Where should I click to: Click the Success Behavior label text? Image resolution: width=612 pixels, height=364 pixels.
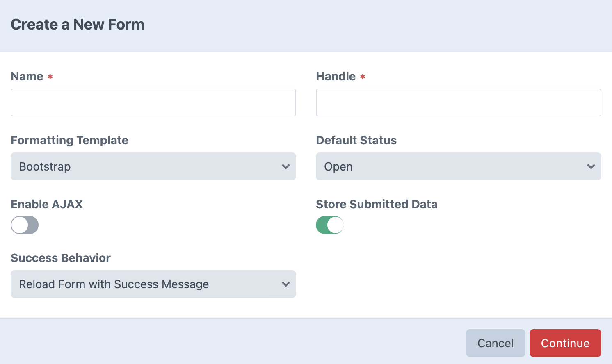(61, 258)
